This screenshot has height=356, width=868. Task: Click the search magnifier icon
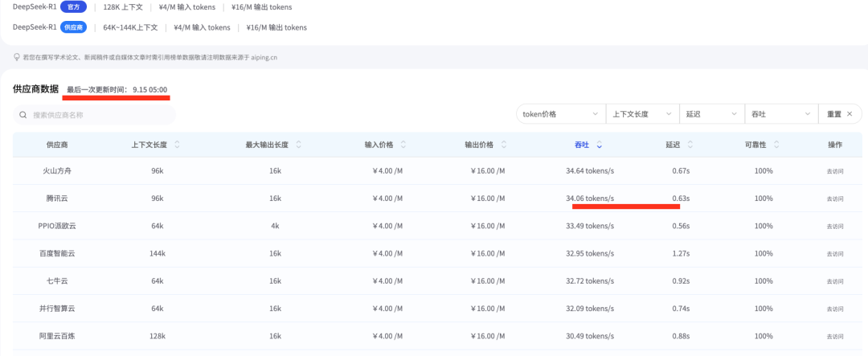(x=23, y=115)
